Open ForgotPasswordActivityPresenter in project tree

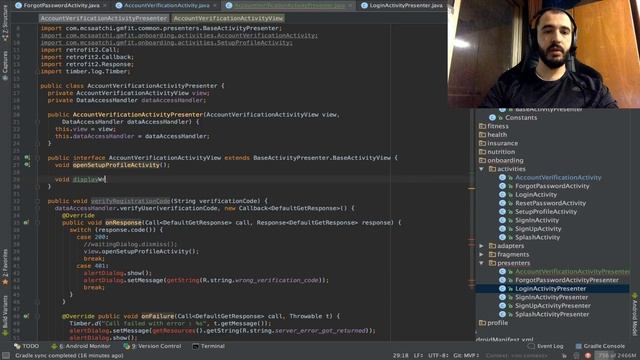coord(567,280)
